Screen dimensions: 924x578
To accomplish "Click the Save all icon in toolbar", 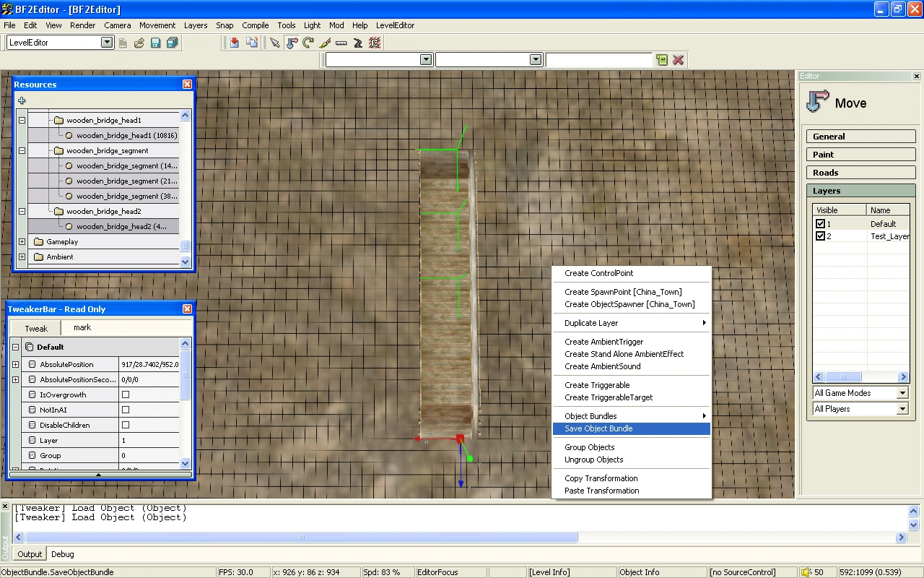I will (172, 43).
